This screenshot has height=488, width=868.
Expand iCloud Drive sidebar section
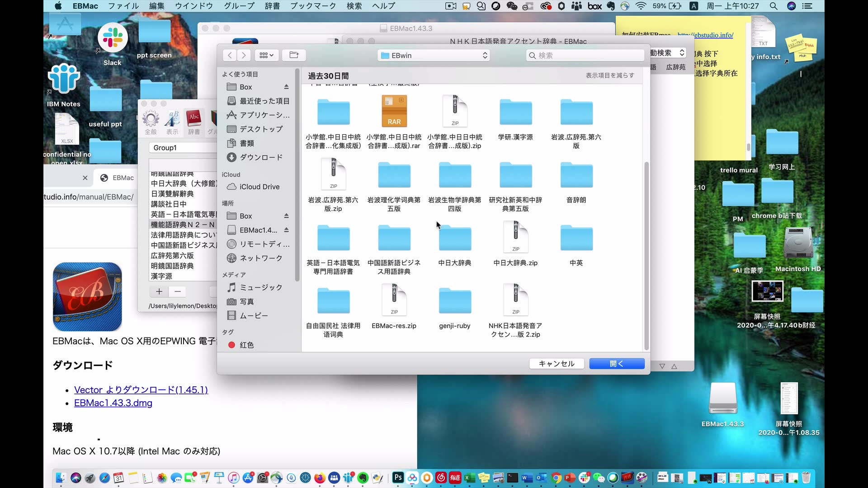coord(259,187)
